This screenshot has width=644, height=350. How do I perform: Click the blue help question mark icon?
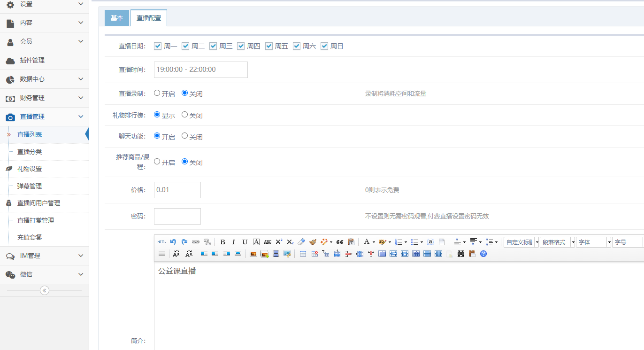click(x=483, y=254)
